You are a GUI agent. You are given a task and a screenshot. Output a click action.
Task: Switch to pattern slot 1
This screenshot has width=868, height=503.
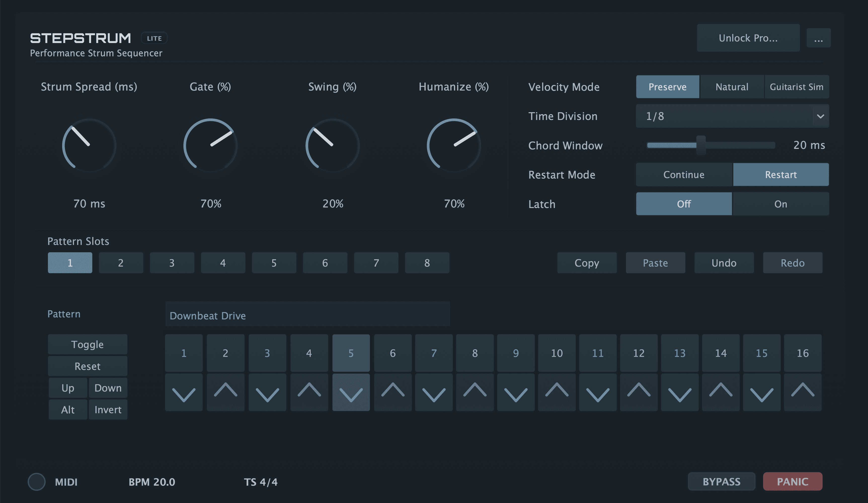[x=70, y=263]
